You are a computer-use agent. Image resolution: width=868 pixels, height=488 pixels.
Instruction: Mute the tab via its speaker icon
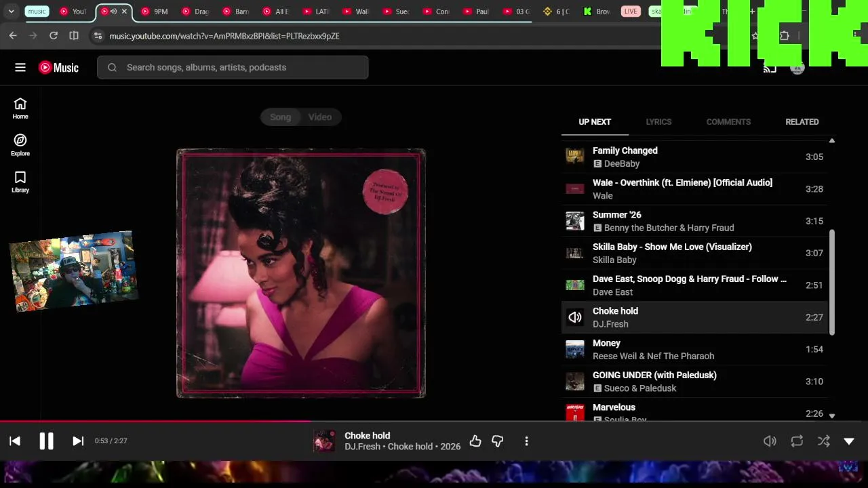pos(113,12)
